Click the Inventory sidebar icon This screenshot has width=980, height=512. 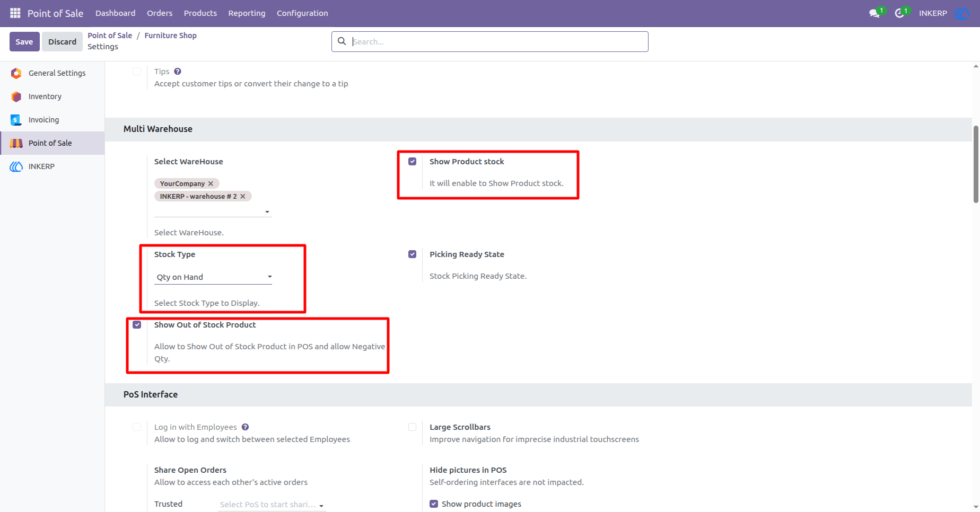click(16, 96)
